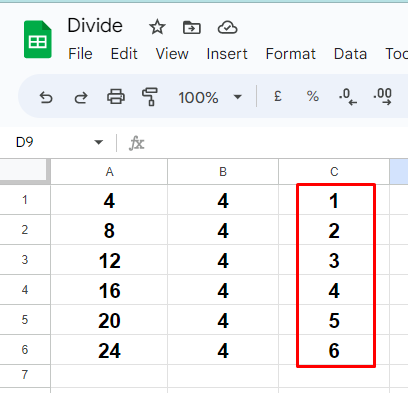Apply percent format

[313, 97]
